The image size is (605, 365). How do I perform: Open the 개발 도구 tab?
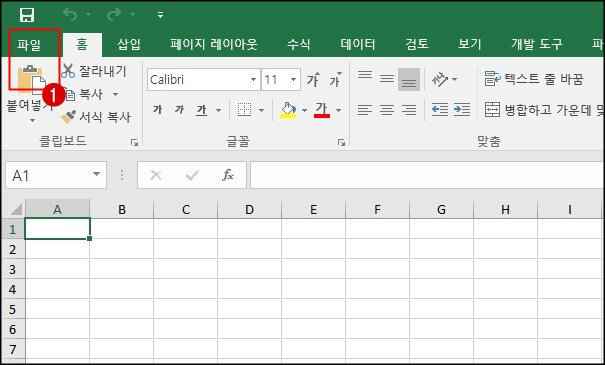click(537, 44)
